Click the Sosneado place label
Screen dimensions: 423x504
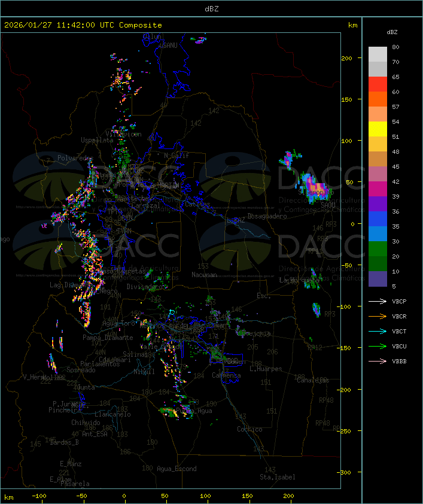tap(81, 370)
